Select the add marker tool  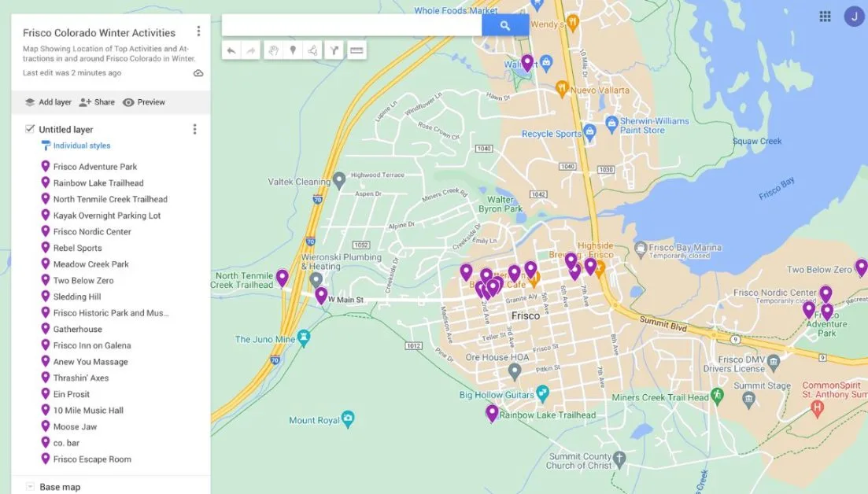point(293,50)
